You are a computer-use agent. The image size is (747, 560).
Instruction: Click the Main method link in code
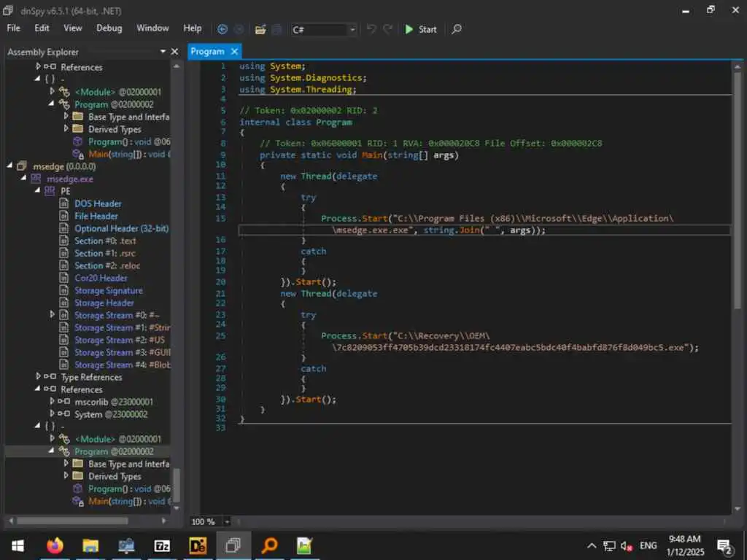point(371,155)
